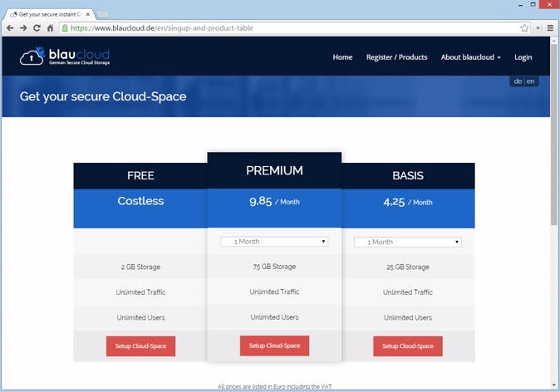Click the browser back arrow
The width and height of the screenshot is (560, 392).
(x=10, y=28)
